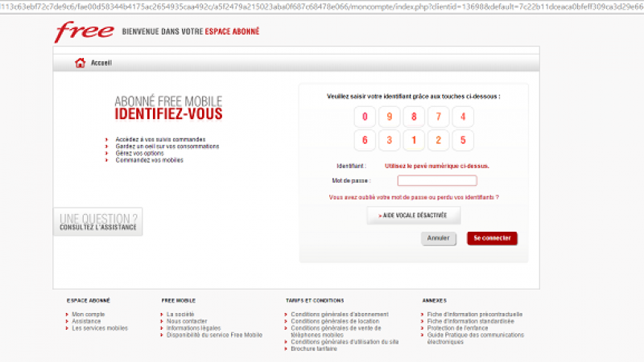Image resolution: width=644 pixels, height=362 pixels.
Task: Open Les services mobiles footer link
Action: (x=100, y=328)
